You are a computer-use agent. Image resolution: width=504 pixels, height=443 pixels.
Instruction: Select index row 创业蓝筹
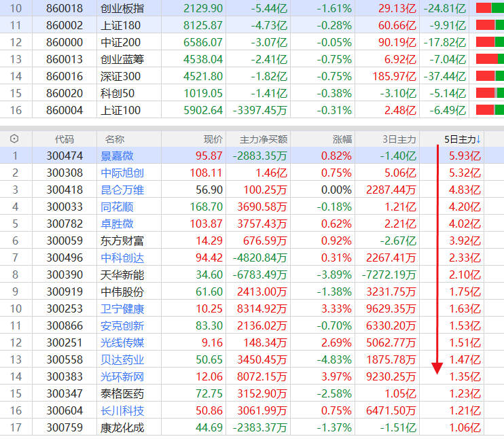252,59
